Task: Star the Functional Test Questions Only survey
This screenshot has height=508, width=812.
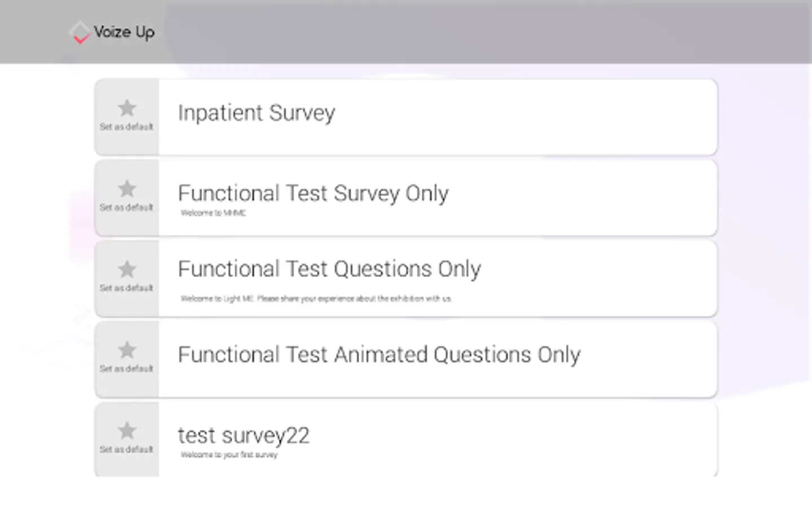Action: [127, 269]
